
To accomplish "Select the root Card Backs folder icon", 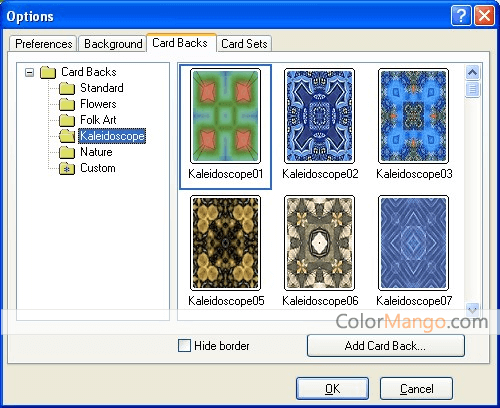I will [48, 72].
